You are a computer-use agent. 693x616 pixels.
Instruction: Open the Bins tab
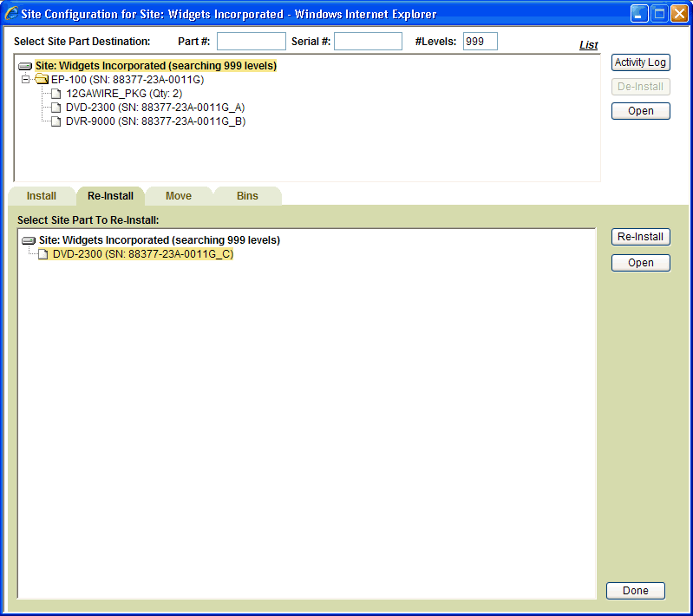[247, 196]
